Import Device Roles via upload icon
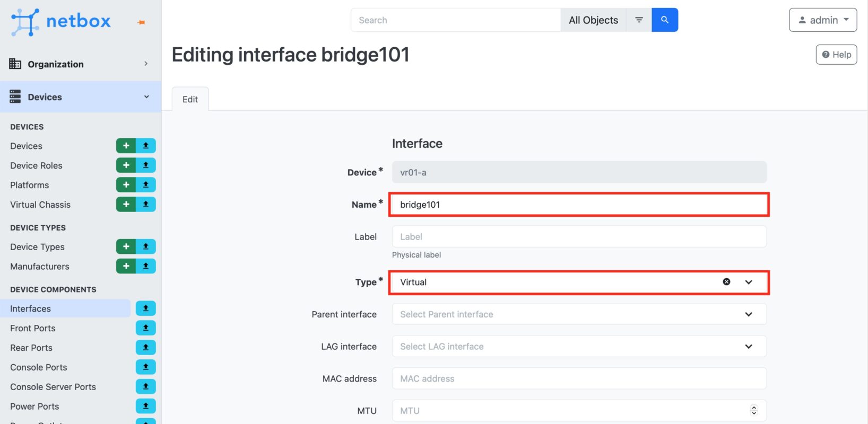Viewport: 868px width, 424px height. tap(146, 165)
